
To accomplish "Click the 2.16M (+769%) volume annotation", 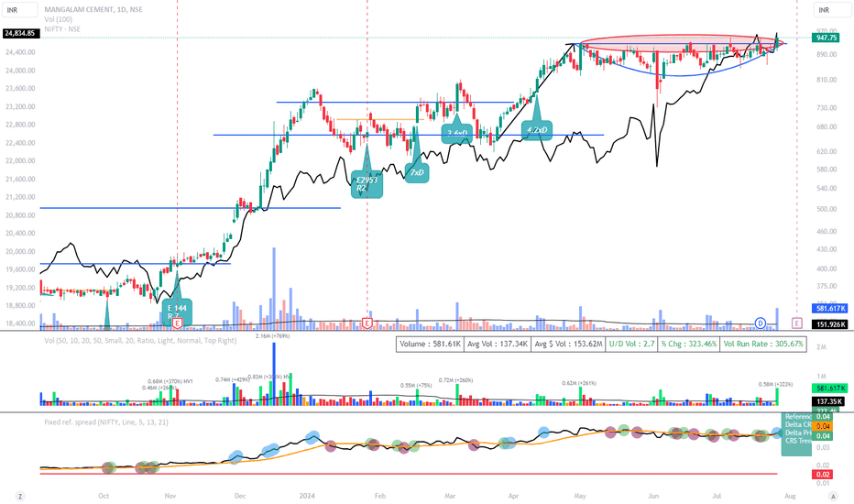I will coord(272,336).
